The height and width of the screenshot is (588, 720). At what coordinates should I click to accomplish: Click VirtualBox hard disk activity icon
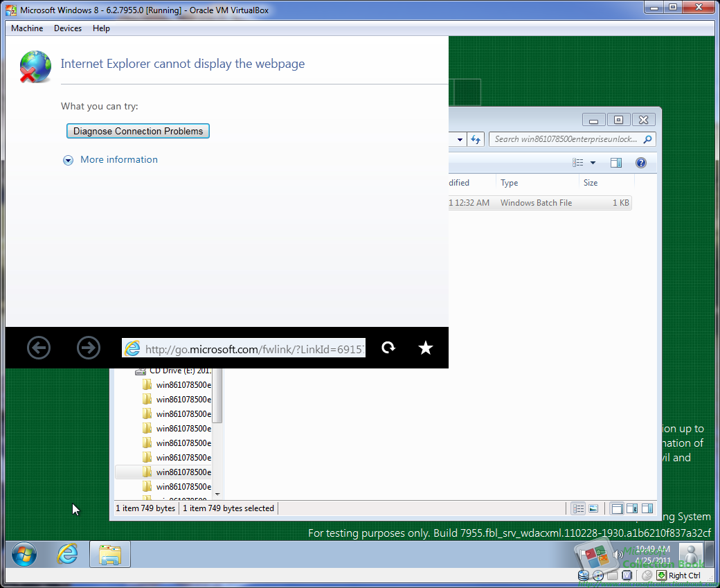click(x=583, y=576)
